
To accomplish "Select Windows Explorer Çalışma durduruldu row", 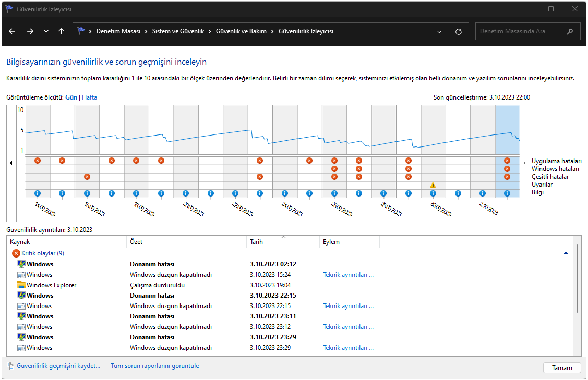I will (x=289, y=285).
